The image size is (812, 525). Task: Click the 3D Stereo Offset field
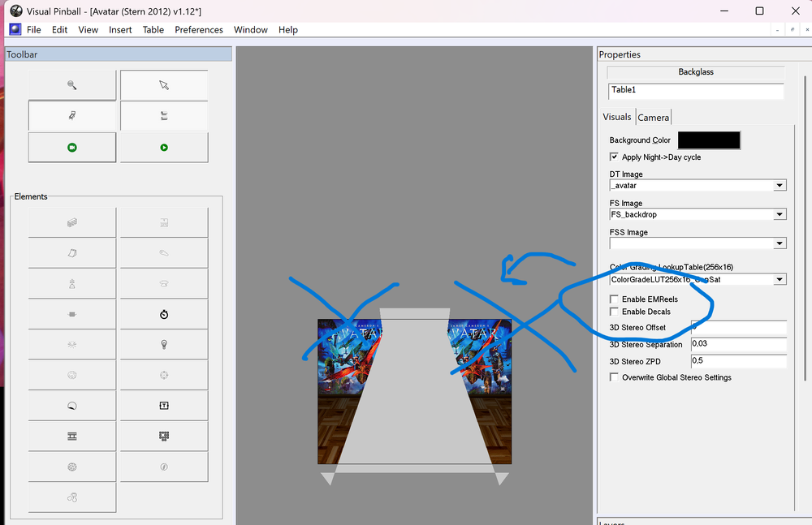point(739,327)
